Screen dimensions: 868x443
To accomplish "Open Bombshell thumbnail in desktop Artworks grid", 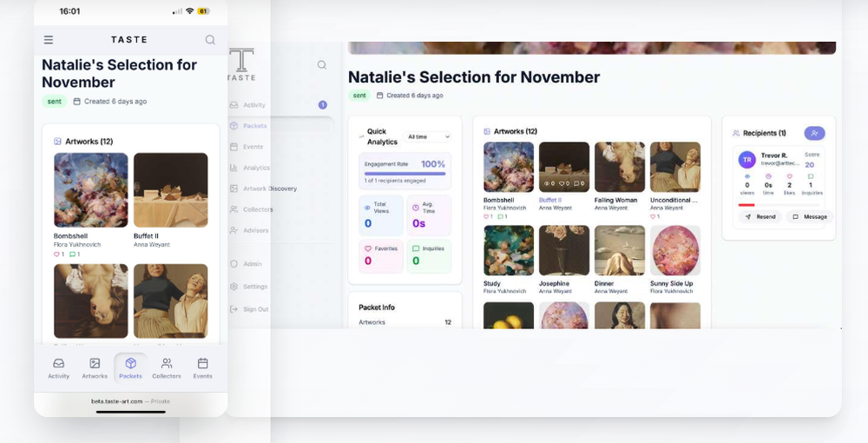I will tap(509, 168).
